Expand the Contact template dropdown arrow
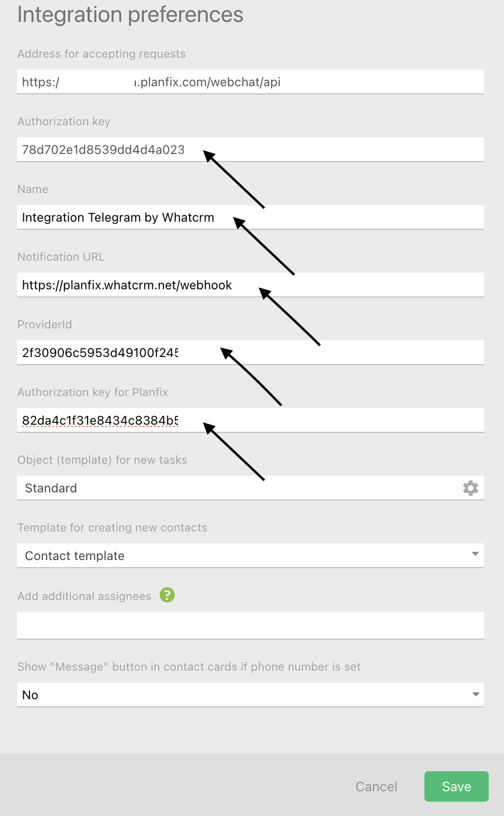This screenshot has height=816, width=504. [475, 554]
